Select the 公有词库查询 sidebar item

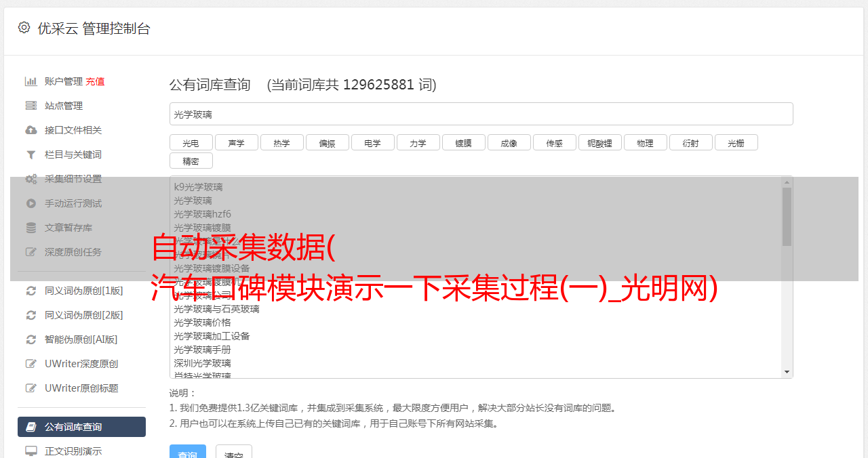(81, 427)
